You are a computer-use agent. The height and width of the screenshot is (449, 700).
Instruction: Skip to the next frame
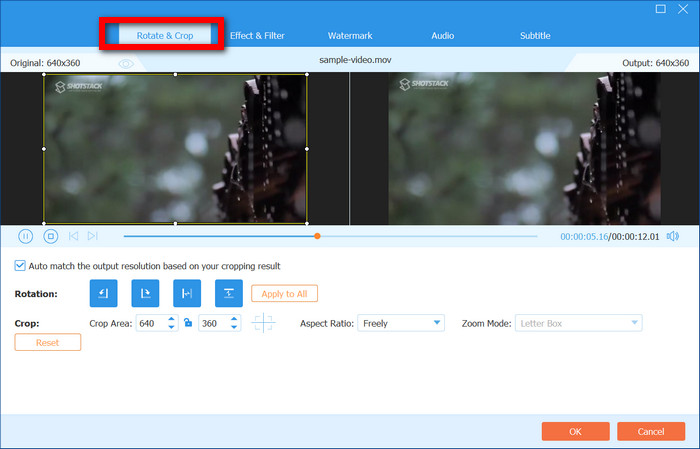[x=92, y=236]
